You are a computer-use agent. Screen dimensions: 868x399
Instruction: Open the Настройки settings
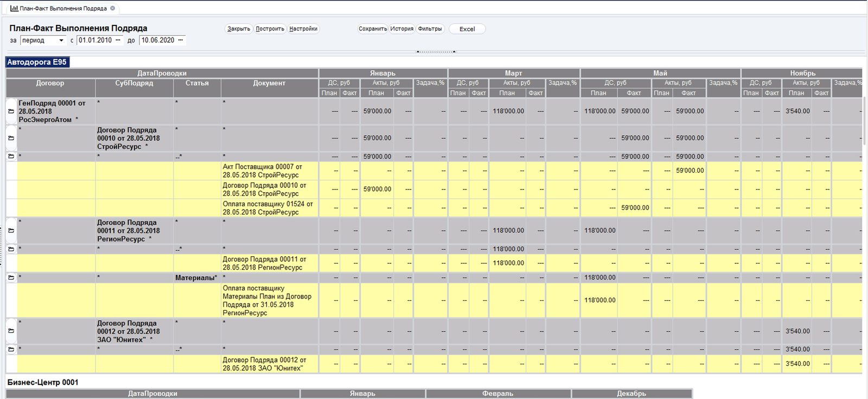pyautogui.click(x=303, y=29)
